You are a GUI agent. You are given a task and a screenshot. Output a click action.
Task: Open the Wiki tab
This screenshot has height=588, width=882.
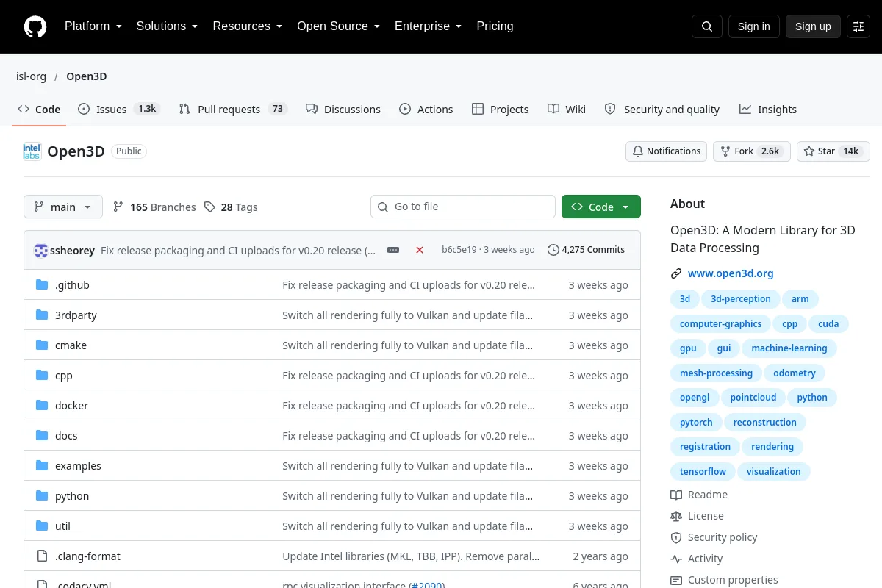click(x=567, y=110)
